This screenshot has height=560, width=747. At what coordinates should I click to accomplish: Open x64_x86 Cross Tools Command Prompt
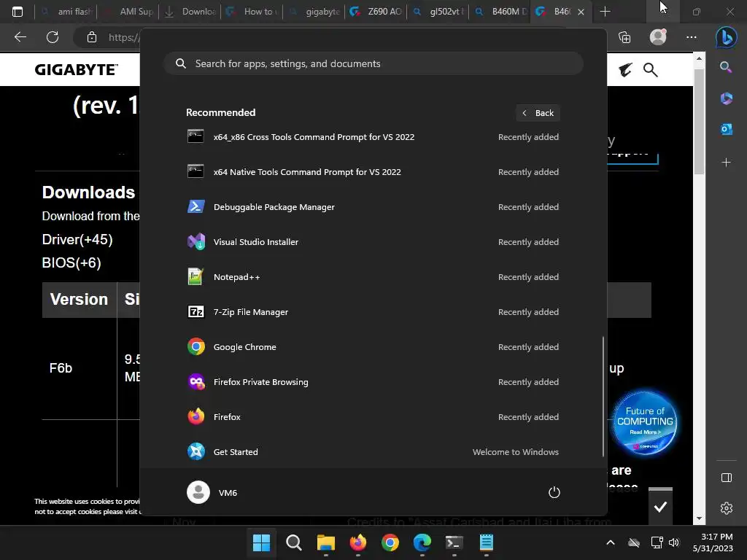pos(373,137)
